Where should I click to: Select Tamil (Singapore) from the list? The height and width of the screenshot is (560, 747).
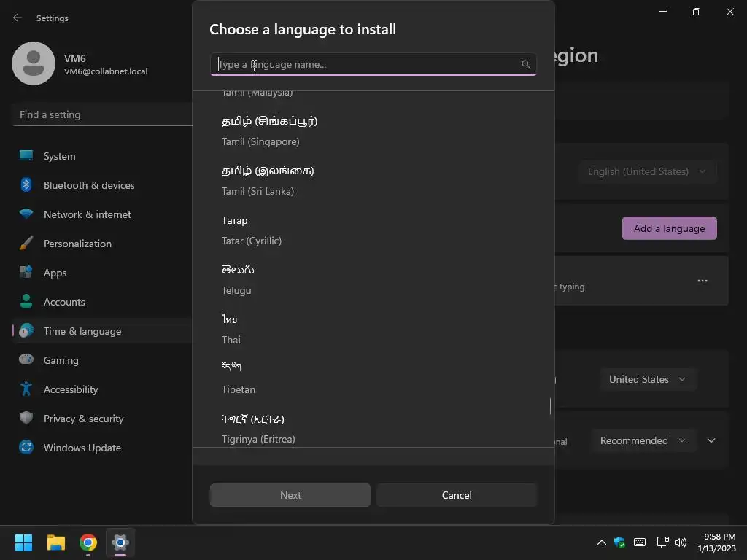pyautogui.click(x=373, y=131)
